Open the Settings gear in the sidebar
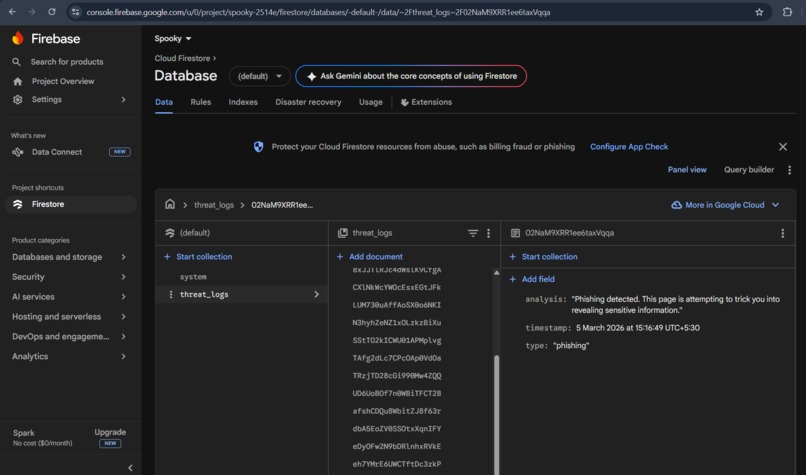806x475 pixels. 17,100
